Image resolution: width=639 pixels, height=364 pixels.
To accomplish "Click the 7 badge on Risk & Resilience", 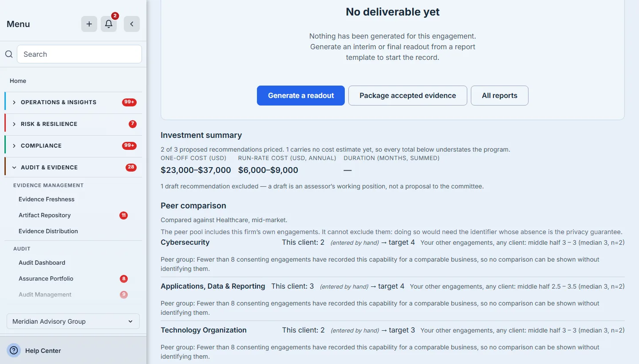I will click(x=133, y=124).
